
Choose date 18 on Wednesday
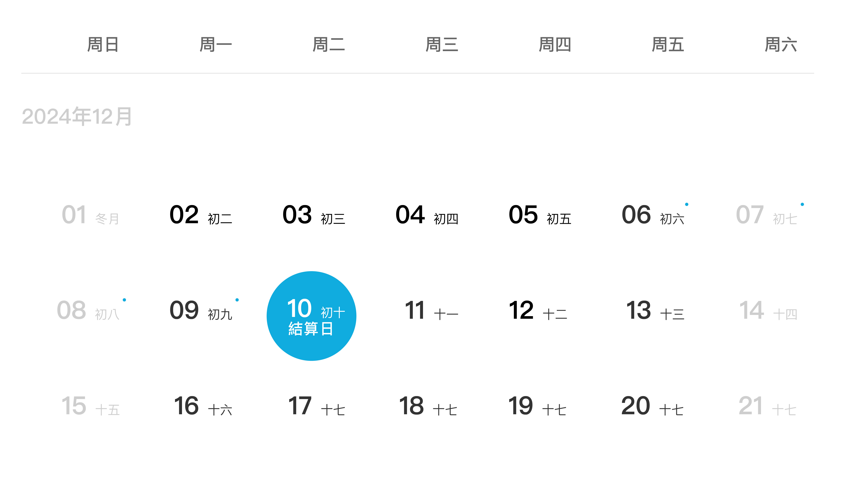[428, 406]
